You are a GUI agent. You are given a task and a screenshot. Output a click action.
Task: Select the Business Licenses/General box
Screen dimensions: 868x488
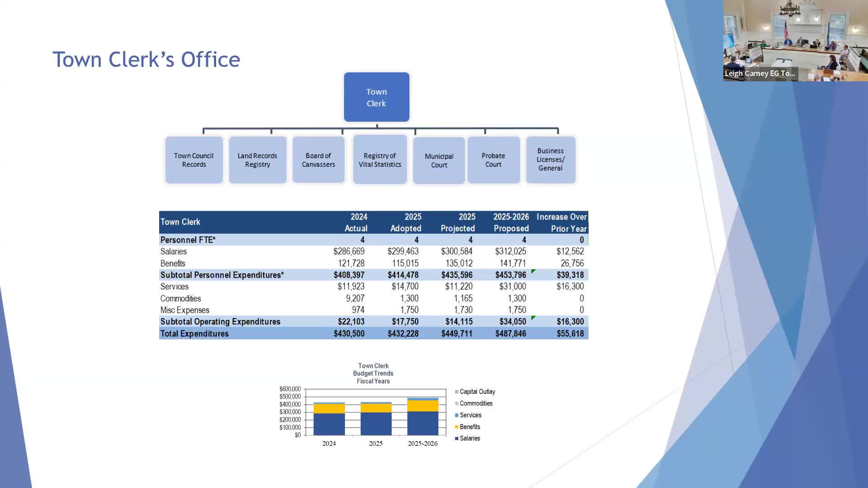550,160
